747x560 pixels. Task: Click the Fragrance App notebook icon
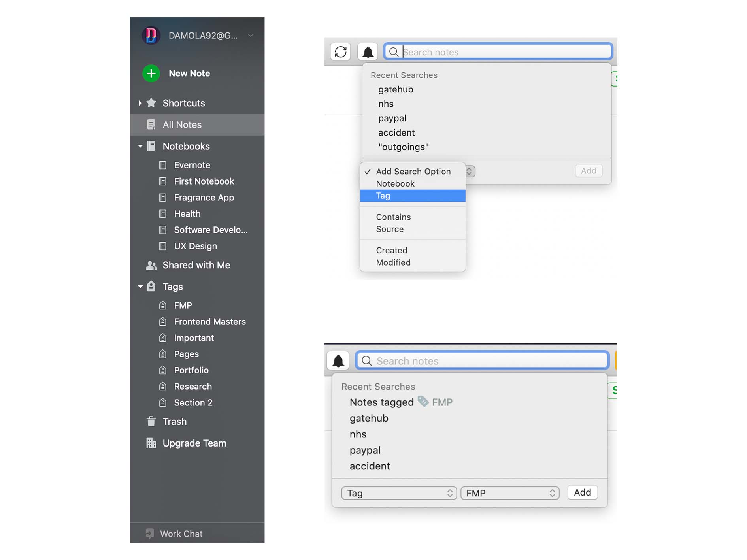pos(162,198)
